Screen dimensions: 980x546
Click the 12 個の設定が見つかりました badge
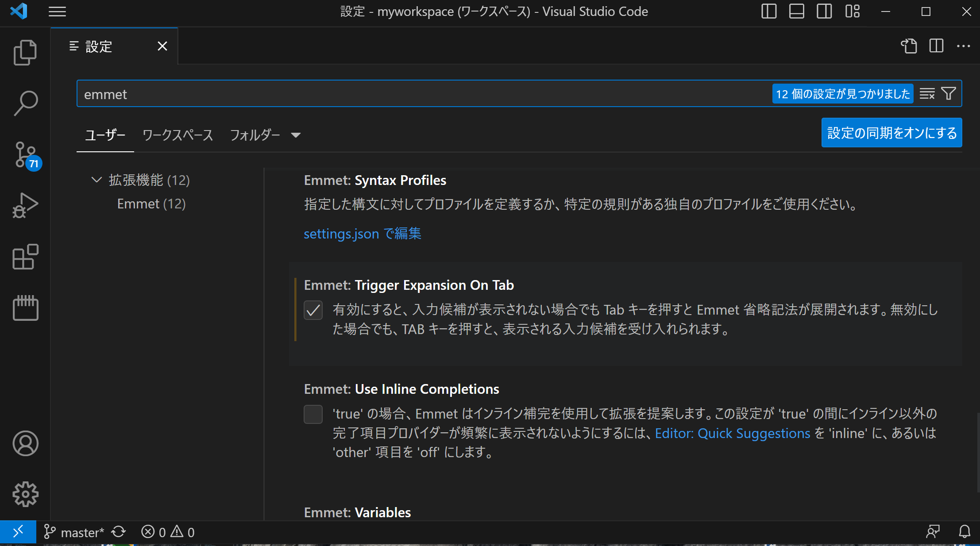pos(843,94)
